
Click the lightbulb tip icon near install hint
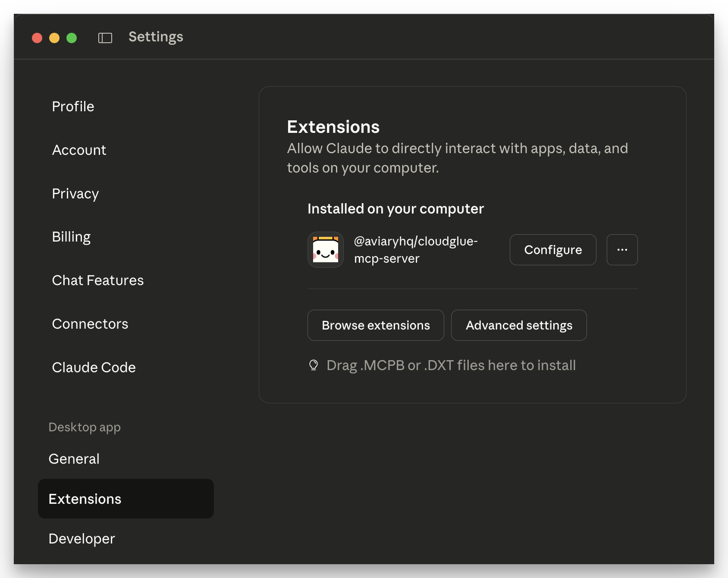(x=314, y=365)
